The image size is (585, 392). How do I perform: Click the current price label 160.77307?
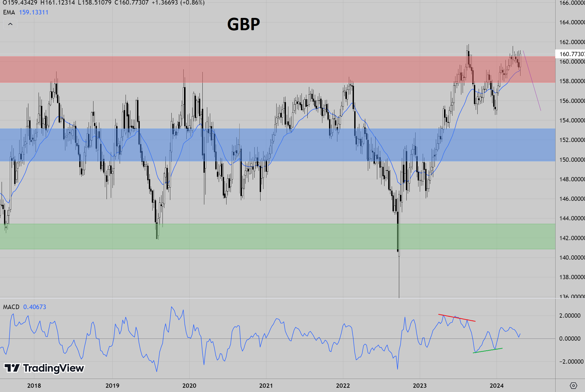570,54
